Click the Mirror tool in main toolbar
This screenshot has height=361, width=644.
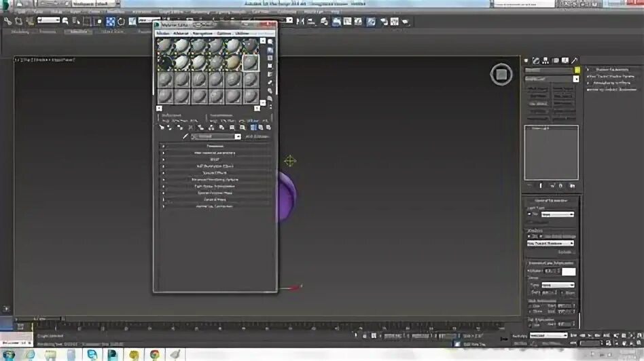(x=300, y=21)
